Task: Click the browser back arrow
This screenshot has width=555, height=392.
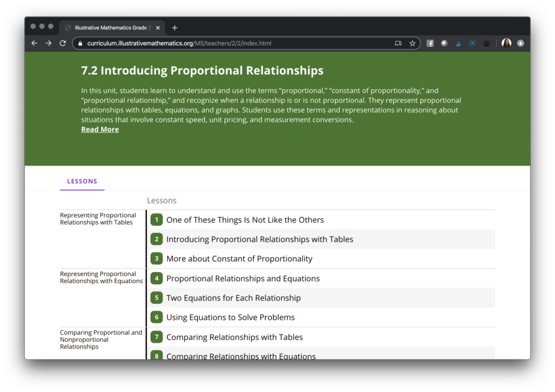Action: [35, 43]
